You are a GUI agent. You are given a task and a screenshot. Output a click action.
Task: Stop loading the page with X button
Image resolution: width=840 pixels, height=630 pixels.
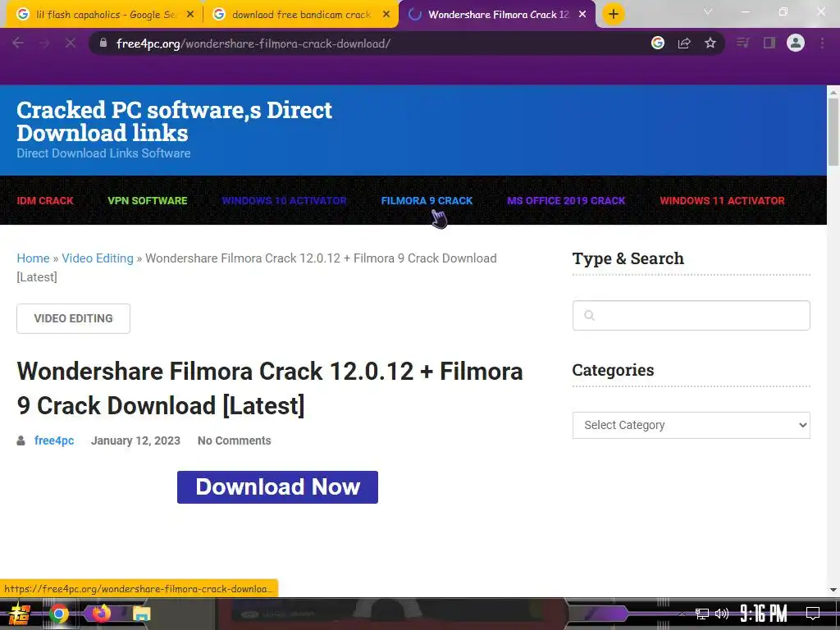pyautogui.click(x=71, y=43)
